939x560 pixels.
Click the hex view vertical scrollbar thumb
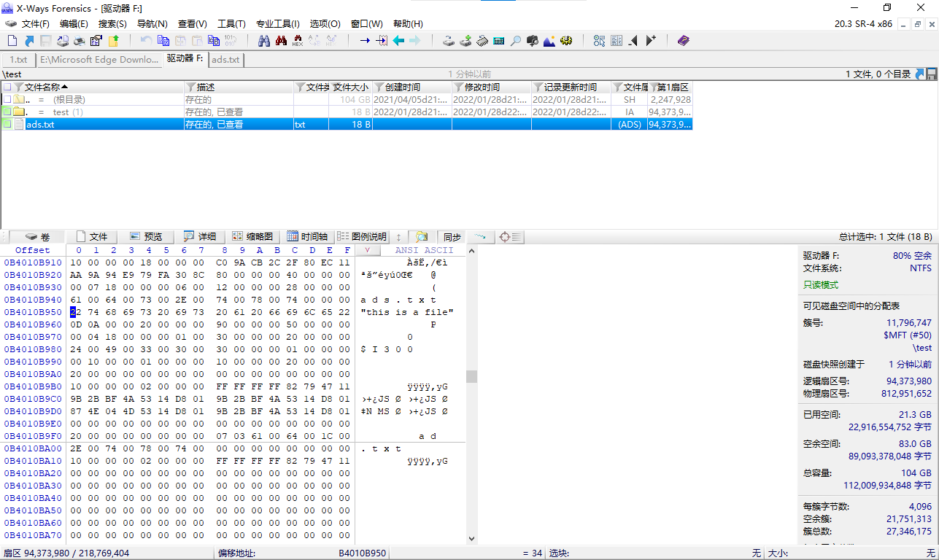coord(472,376)
